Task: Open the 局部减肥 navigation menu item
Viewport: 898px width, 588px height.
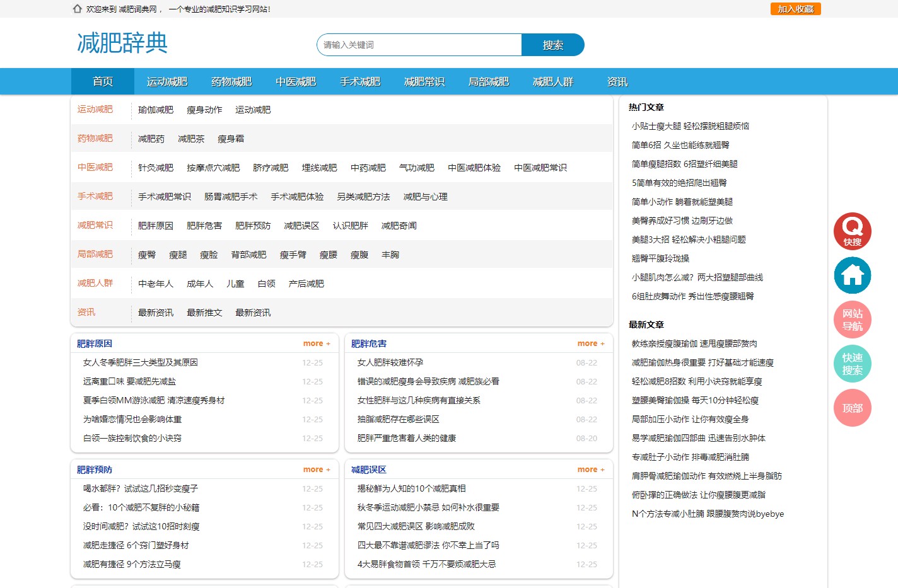Action: (x=489, y=81)
